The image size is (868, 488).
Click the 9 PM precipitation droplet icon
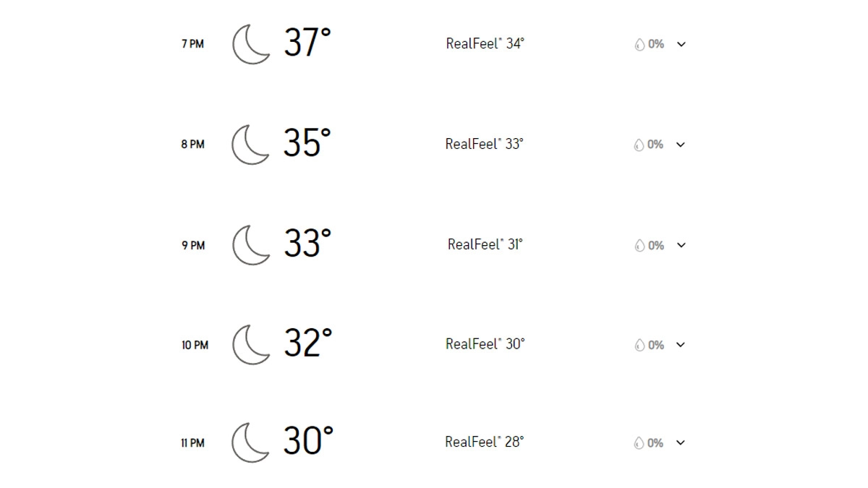[x=639, y=246]
